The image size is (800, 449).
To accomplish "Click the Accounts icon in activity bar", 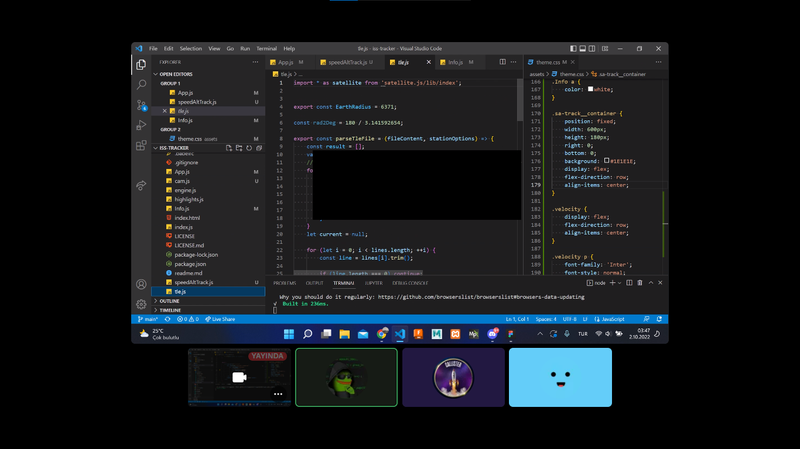I will pyautogui.click(x=141, y=284).
